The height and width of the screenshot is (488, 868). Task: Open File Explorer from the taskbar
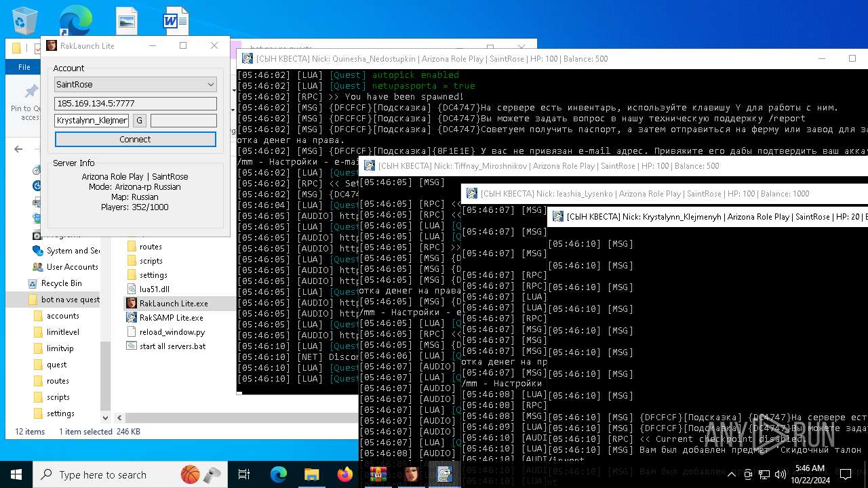pyautogui.click(x=312, y=474)
